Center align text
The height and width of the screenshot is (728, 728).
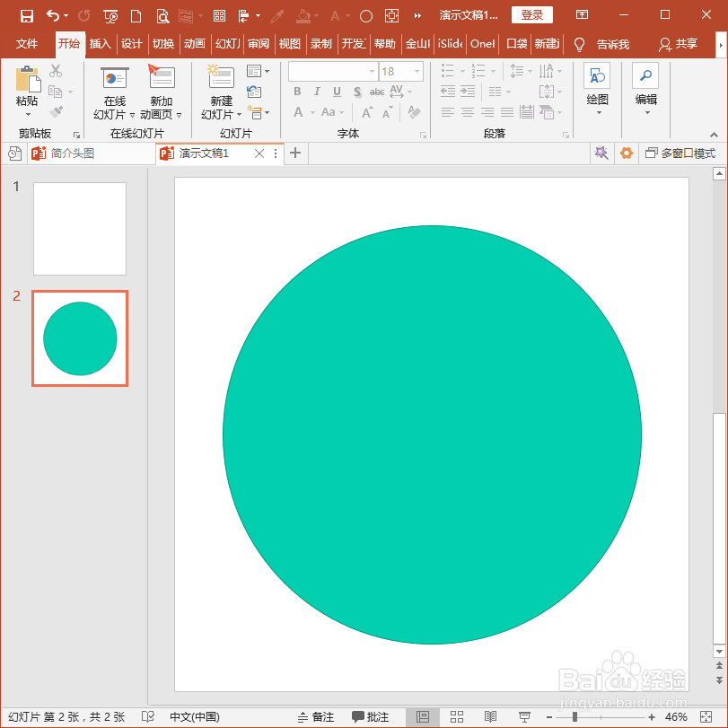tap(468, 112)
